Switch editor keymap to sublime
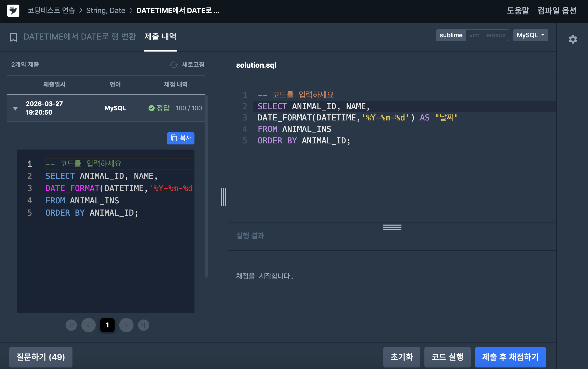Viewport: 588px width, 369px height. click(451, 35)
